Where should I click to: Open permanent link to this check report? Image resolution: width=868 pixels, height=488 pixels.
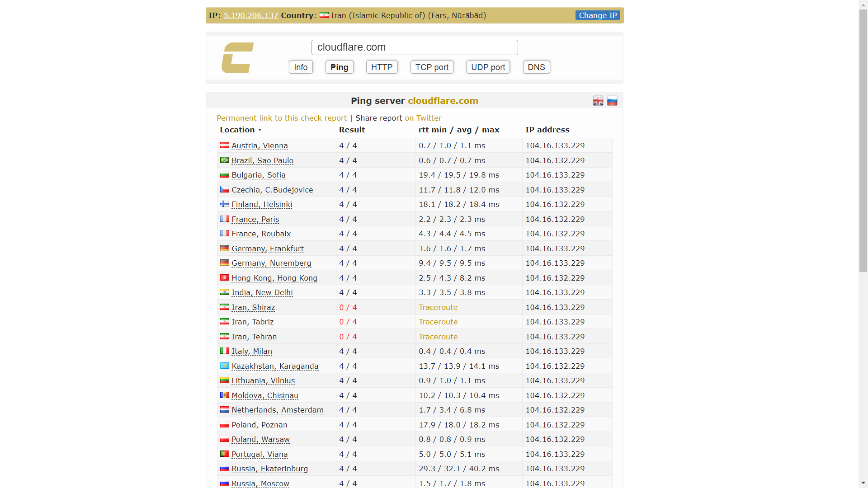(x=282, y=118)
